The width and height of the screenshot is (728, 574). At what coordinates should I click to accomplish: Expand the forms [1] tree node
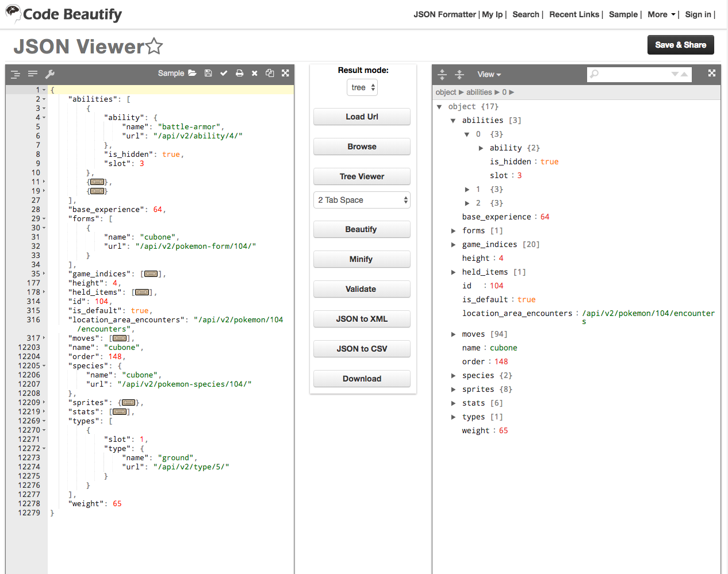(453, 231)
